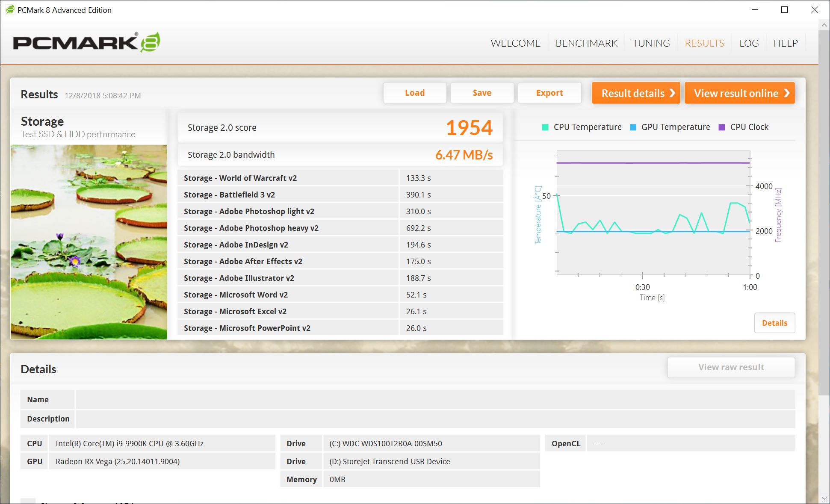Click the CPU Clock legend swatch
The image size is (830, 504).
[722, 127]
